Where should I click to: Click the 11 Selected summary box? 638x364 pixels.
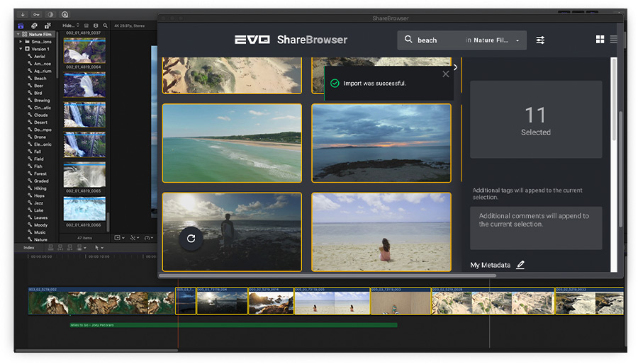coord(536,120)
